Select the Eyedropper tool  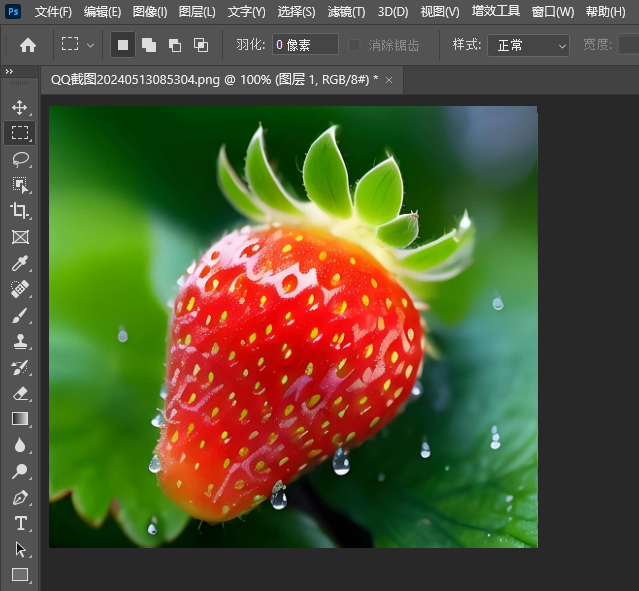click(20, 263)
